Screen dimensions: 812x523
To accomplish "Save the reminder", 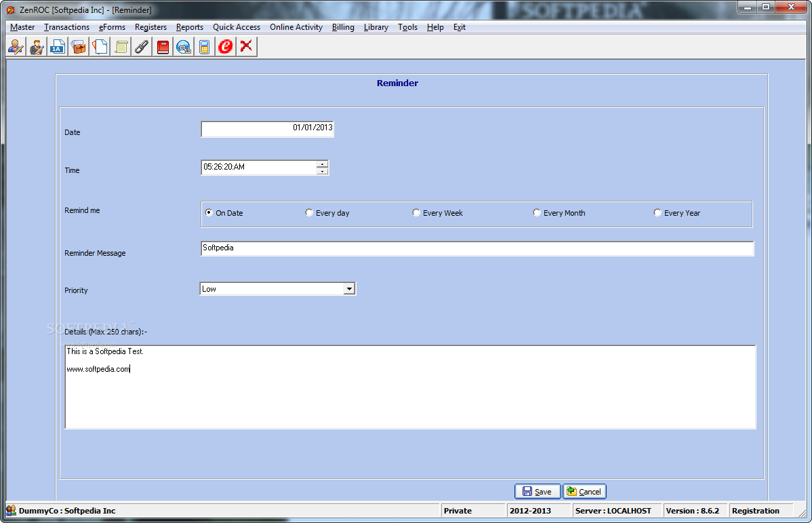I will pyautogui.click(x=537, y=491).
